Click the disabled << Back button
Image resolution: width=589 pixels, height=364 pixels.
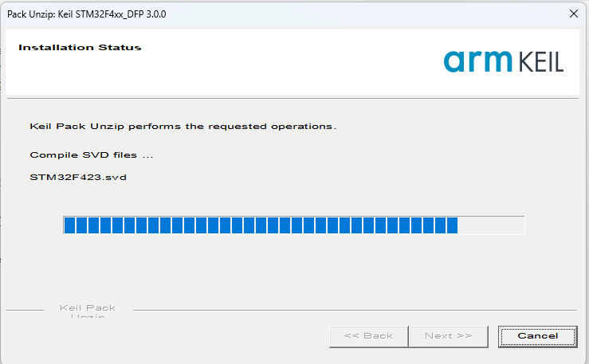pos(368,336)
